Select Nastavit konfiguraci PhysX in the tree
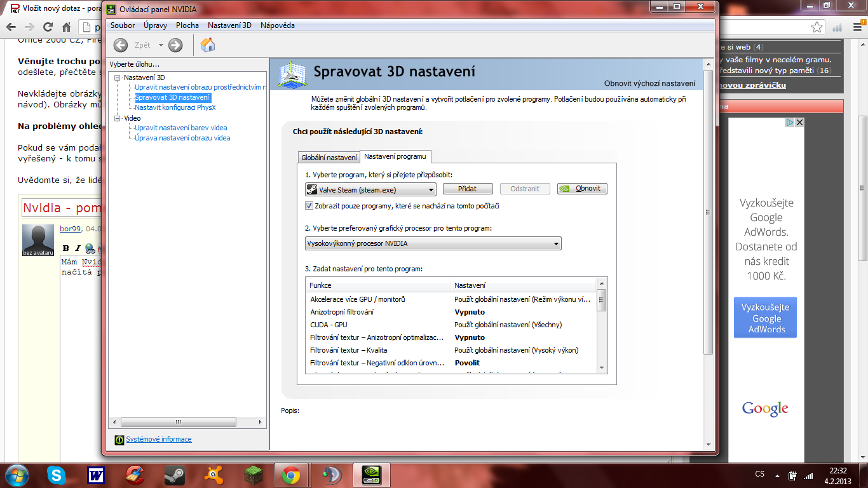 tap(175, 107)
